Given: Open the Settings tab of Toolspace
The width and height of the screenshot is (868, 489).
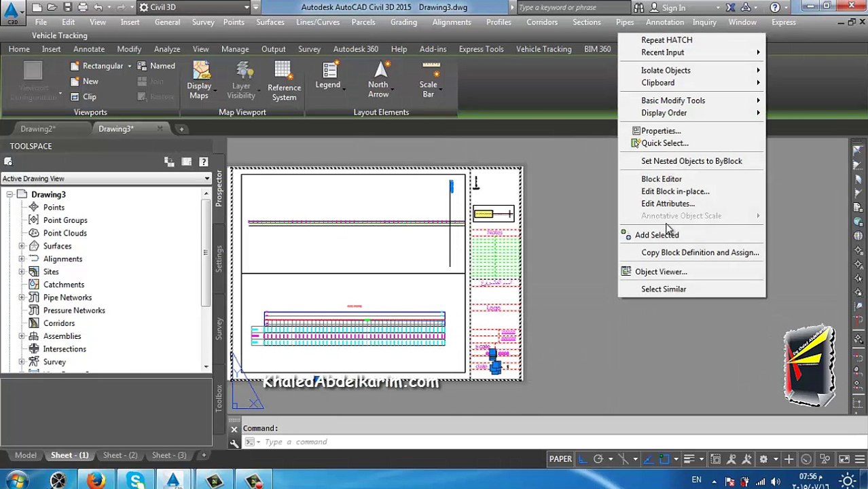Looking at the screenshot, I should click(x=219, y=258).
